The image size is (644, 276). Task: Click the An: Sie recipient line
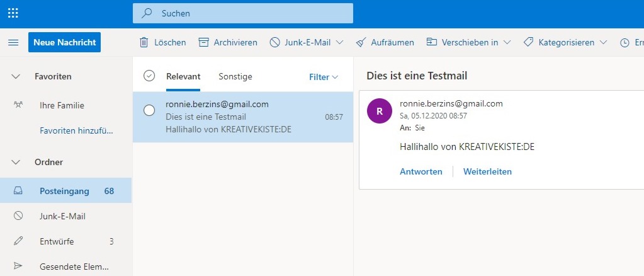(412, 128)
